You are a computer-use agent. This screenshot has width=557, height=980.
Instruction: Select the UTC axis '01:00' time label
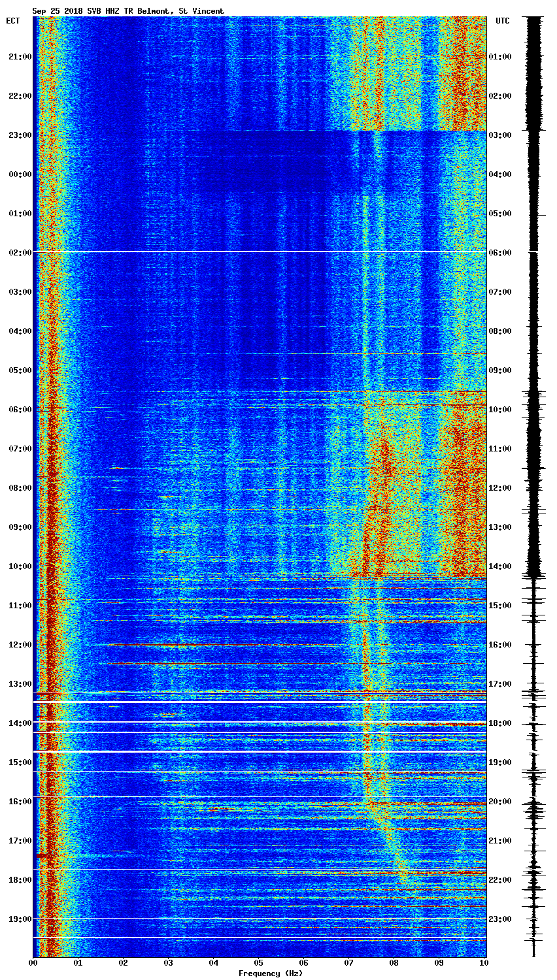click(500, 57)
